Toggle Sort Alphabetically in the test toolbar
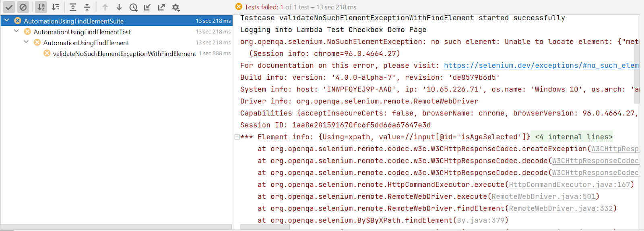This screenshot has width=644, height=231. [41, 7]
